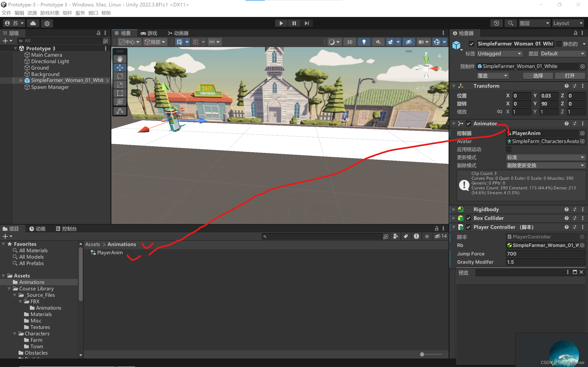Image resolution: width=588 pixels, height=367 pixels.
Task: Select the Rotate tool in scene
Action: coord(120,76)
